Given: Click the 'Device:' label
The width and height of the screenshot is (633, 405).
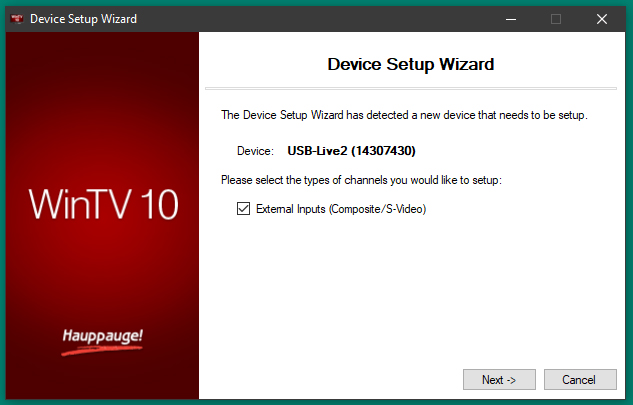Looking at the screenshot, I should [x=255, y=151].
